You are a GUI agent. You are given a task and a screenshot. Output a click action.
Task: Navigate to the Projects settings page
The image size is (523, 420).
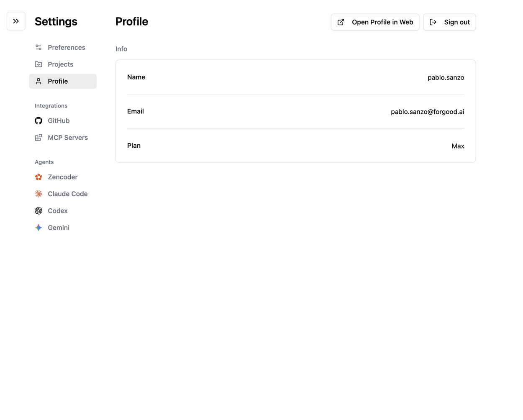[60, 64]
